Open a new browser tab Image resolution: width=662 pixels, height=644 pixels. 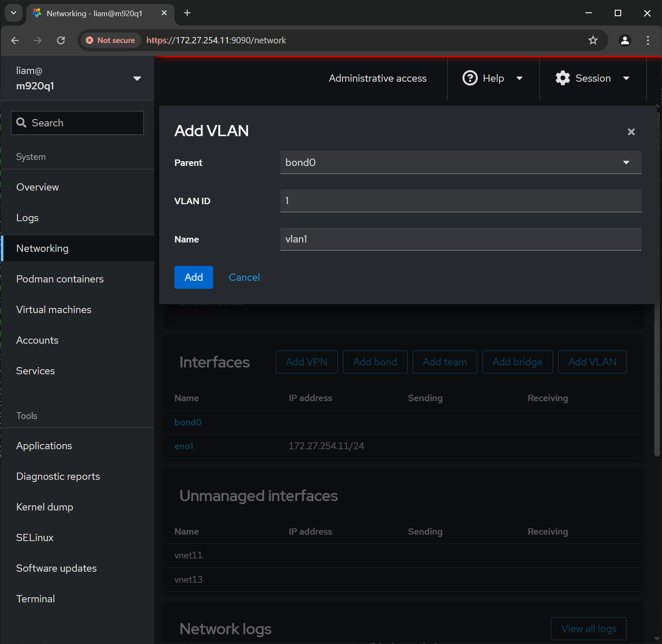pyautogui.click(x=187, y=13)
